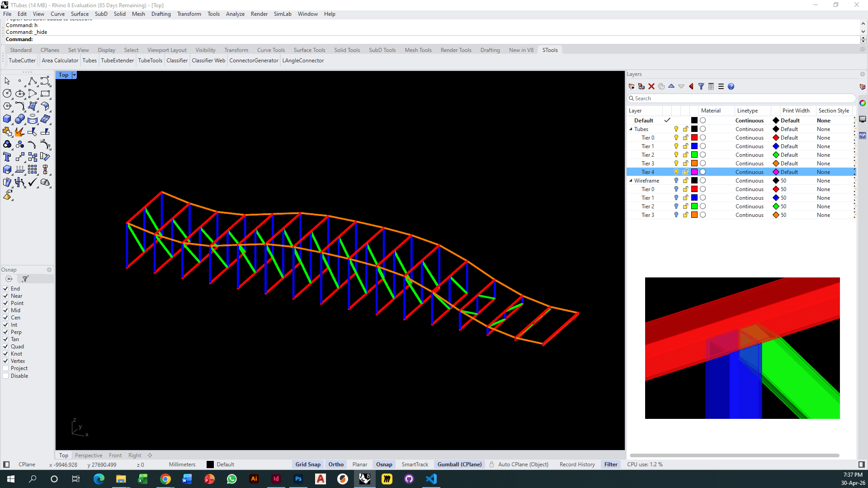Screen dimensions: 868x488
Task: Click the Group objects icon
Action: (x=7, y=144)
